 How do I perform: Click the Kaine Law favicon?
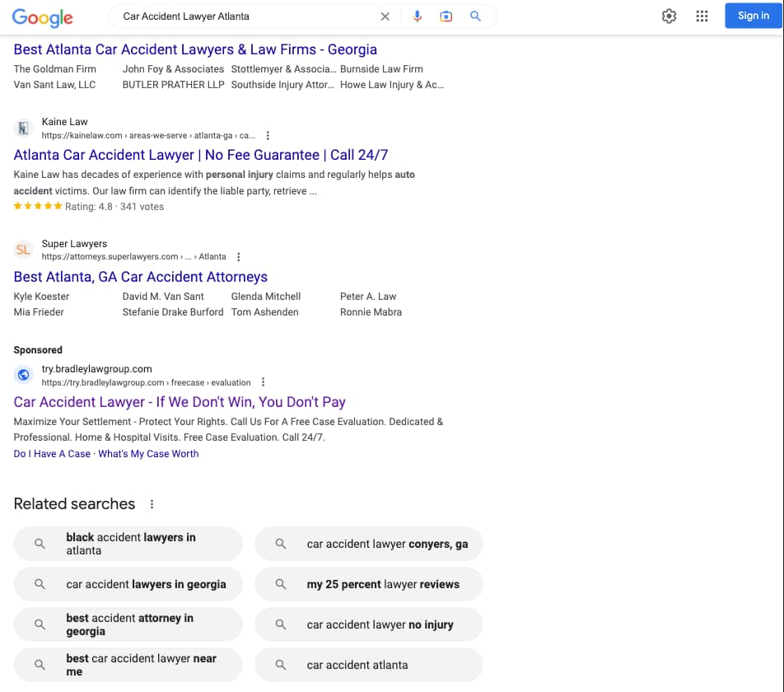[x=23, y=129]
